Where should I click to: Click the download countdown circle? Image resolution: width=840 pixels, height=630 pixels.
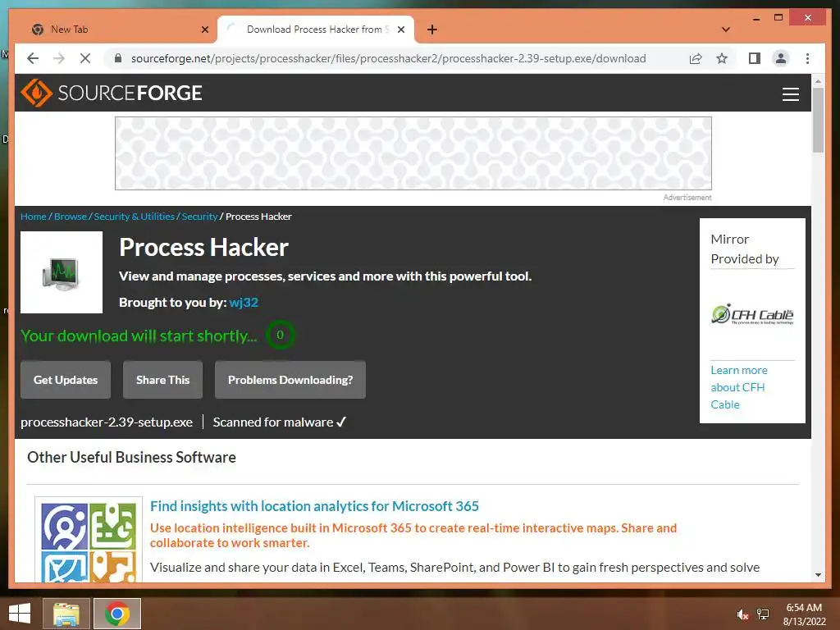281,335
